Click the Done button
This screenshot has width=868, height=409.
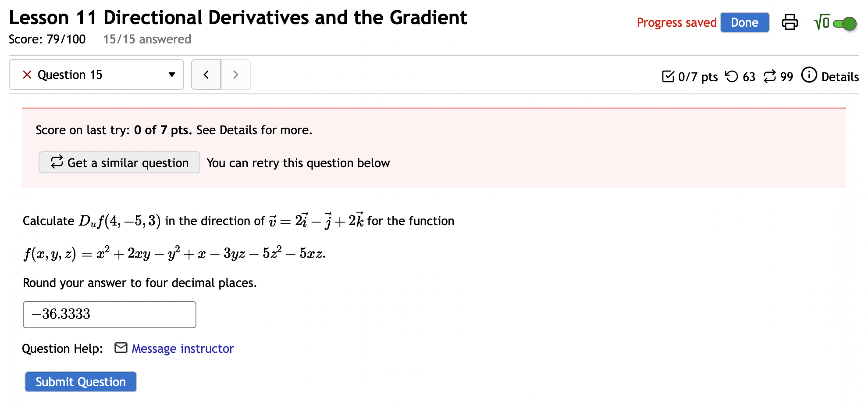pos(744,22)
